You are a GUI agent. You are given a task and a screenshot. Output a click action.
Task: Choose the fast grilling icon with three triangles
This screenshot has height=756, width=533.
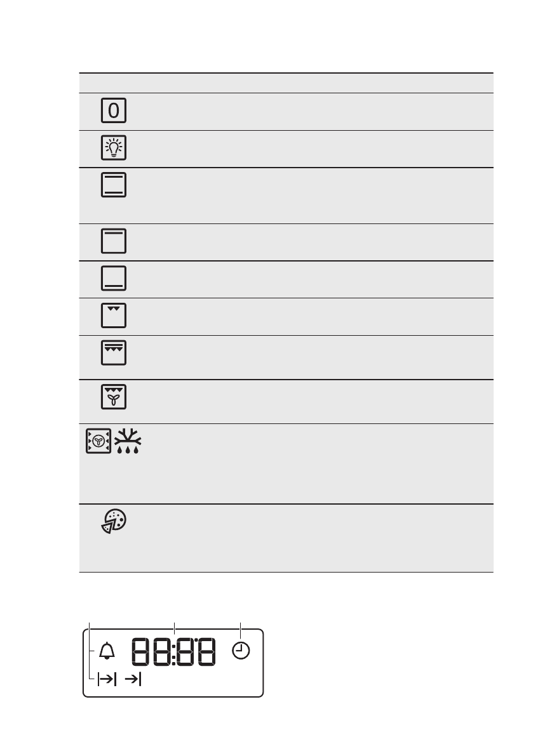[113, 353]
